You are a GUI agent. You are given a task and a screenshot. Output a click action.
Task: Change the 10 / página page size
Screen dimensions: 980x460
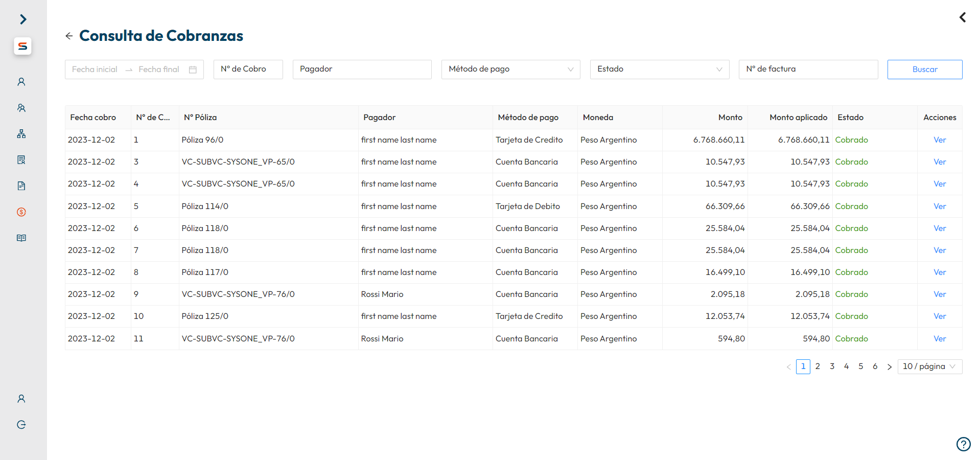click(x=929, y=366)
